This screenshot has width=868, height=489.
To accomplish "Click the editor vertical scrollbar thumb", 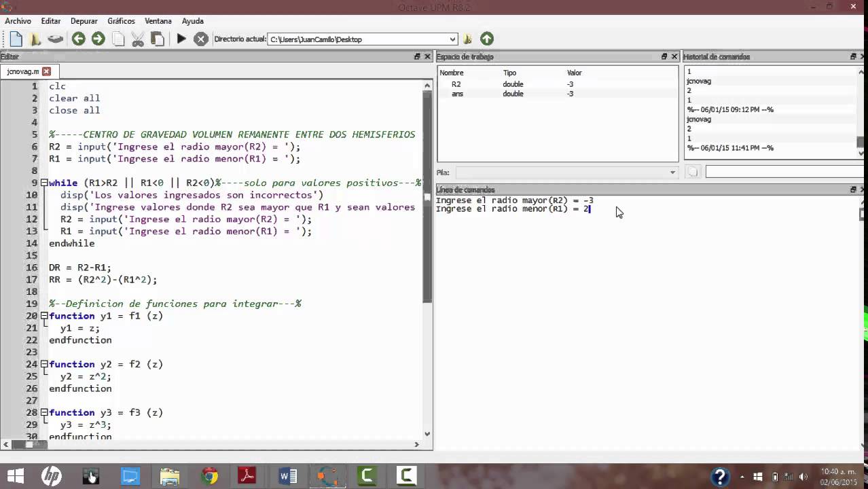I will 427,197.
